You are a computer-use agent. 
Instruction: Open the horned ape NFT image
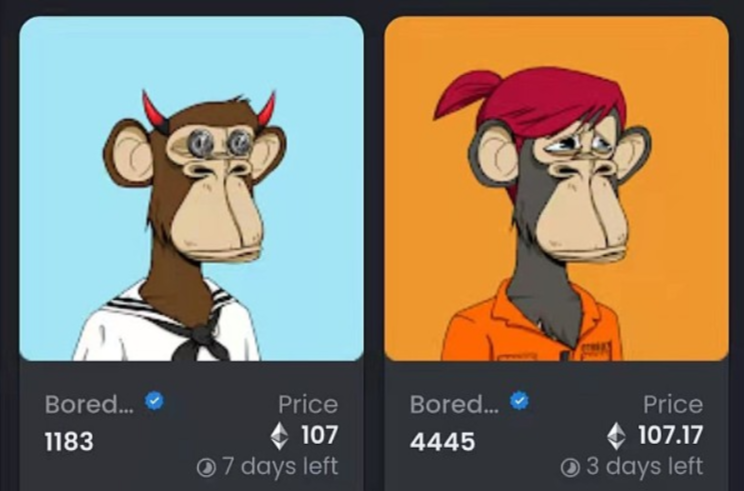(x=192, y=189)
